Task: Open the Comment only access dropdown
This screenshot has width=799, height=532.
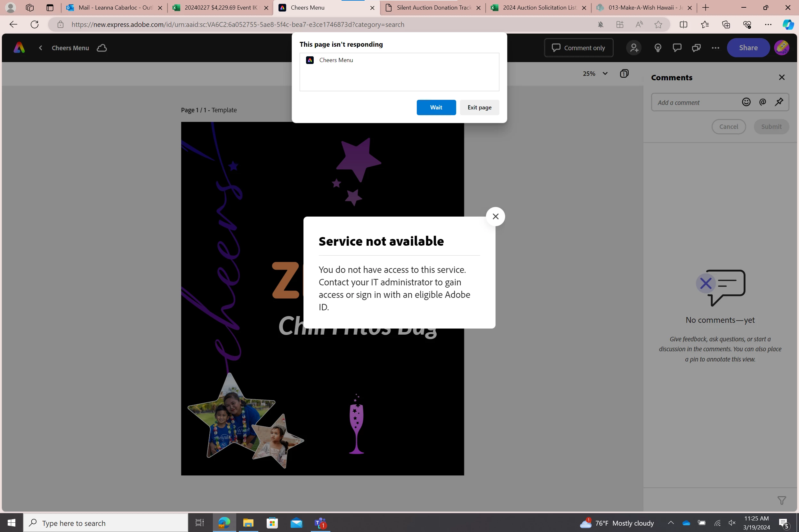Action: [x=578, y=48]
